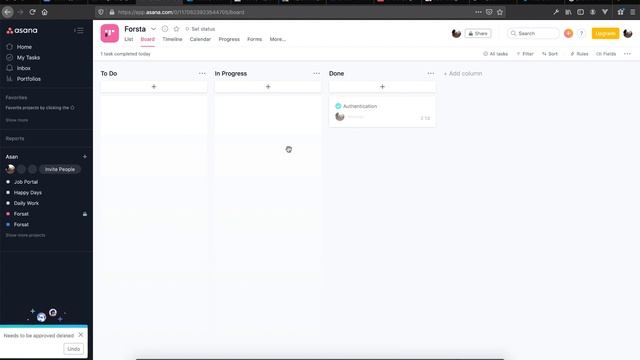Viewport: 640px width, 360px height.
Task: Switch to the Forms tab
Action: (x=255, y=39)
